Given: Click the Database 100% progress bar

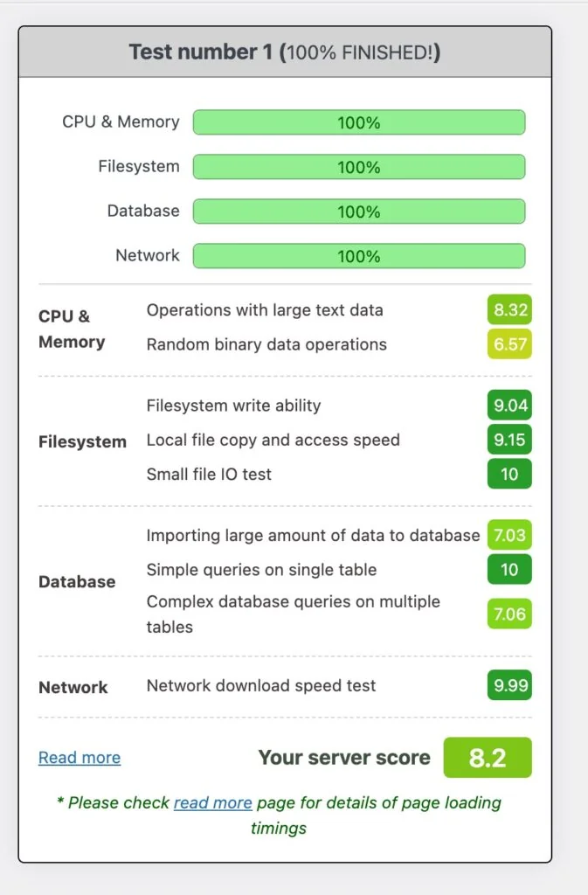Looking at the screenshot, I should click(x=358, y=211).
